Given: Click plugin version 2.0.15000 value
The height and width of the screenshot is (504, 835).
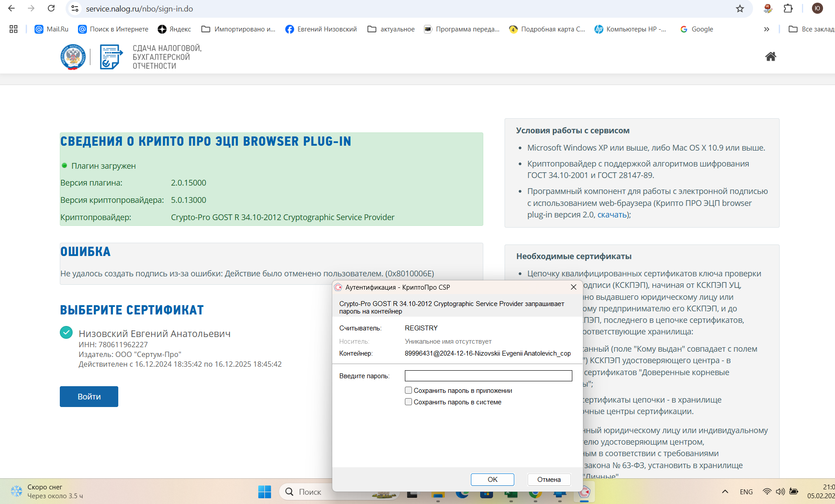Looking at the screenshot, I should pos(188,183).
